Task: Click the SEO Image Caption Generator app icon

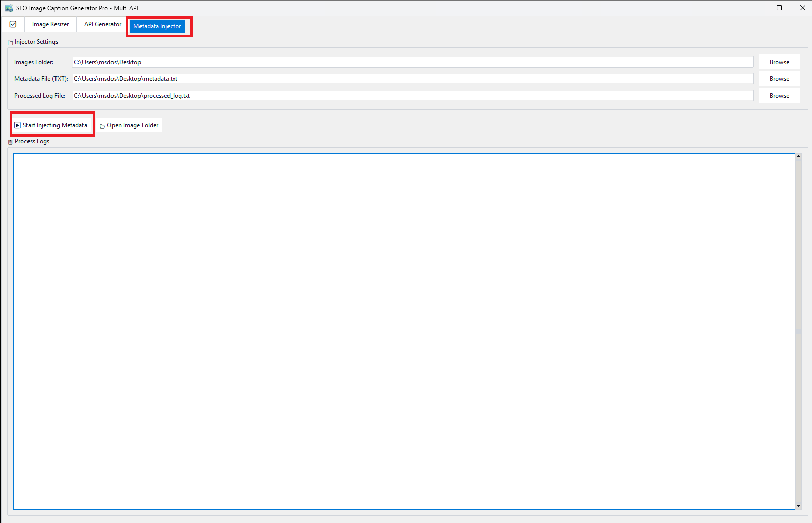Action: click(x=9, y=8)
